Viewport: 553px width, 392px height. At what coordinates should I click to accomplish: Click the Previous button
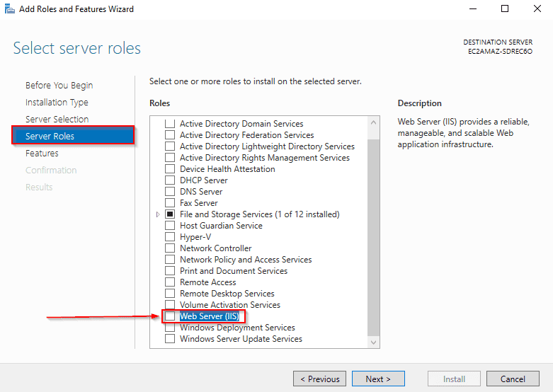pos(319,379)
